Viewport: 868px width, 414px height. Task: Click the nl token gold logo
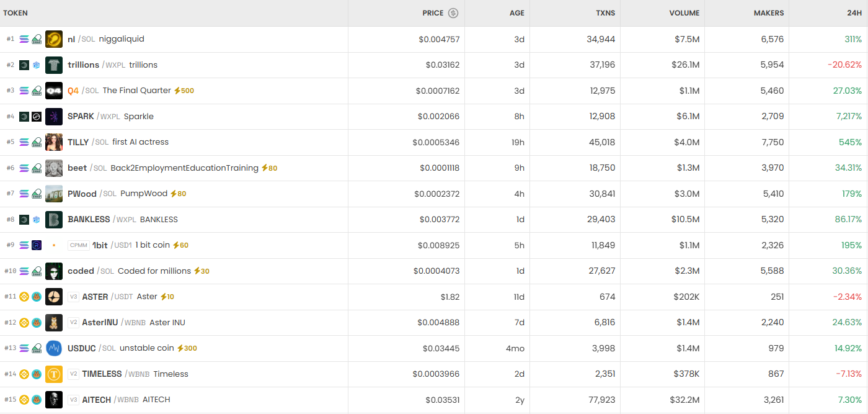click(54, 39)
